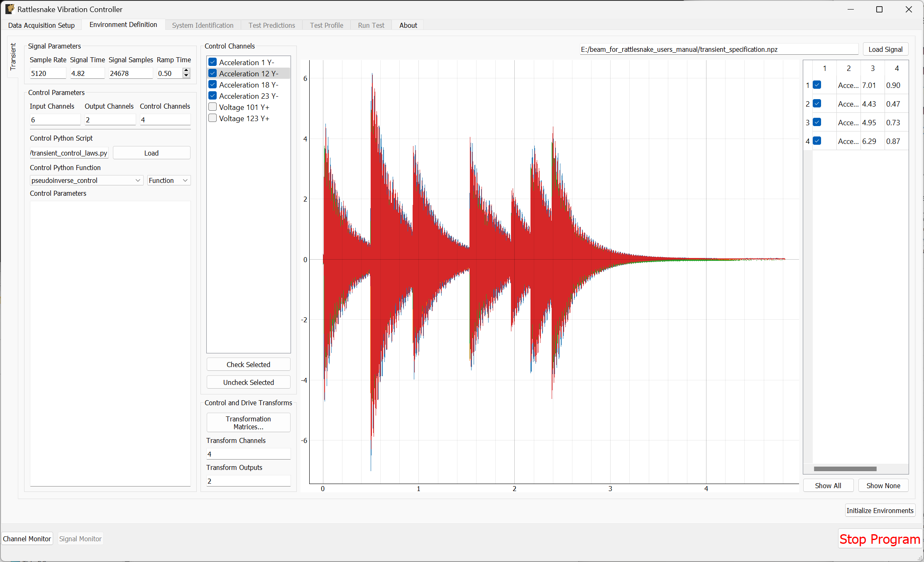Uncheck row 2 in the signal table

[817, 104]
